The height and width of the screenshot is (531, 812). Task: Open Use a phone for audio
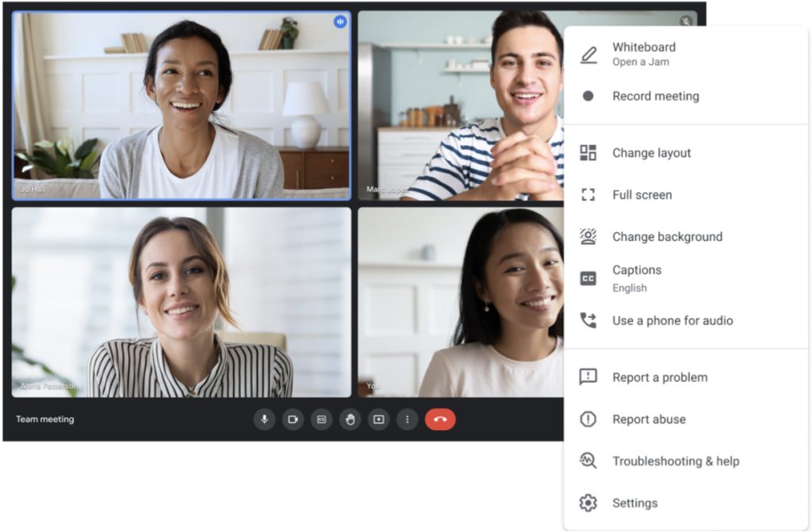(x=671, y=321)
